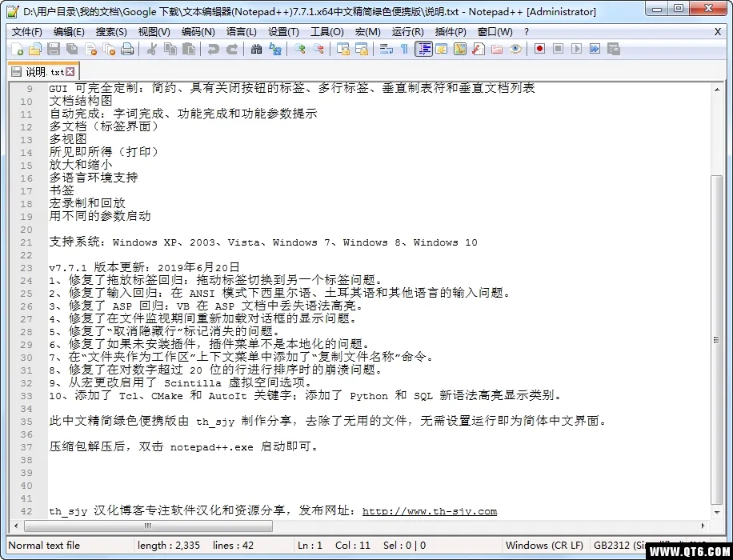Open the 语言(L) menu
The height and width of the screenshot is (560, 733).
241,32
